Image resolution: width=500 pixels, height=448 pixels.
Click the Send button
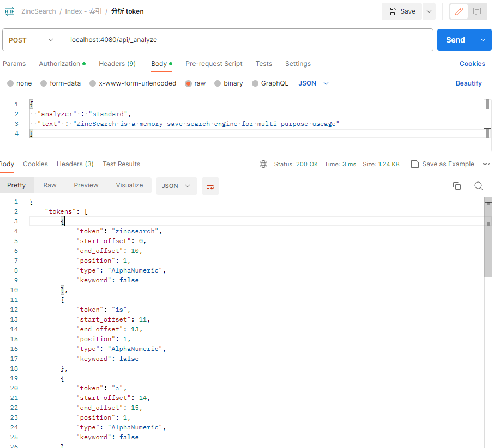(455, 40)
